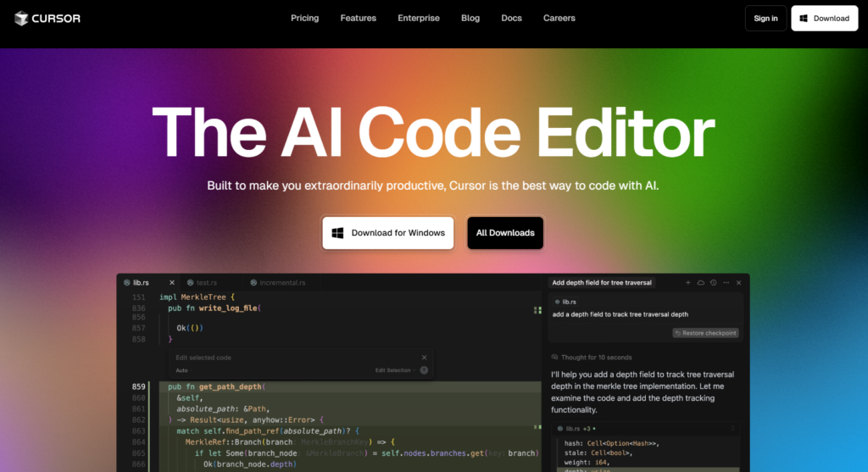Close the lib.rs editor tab
The image size is (868, 472).
[x=171, y=283]
